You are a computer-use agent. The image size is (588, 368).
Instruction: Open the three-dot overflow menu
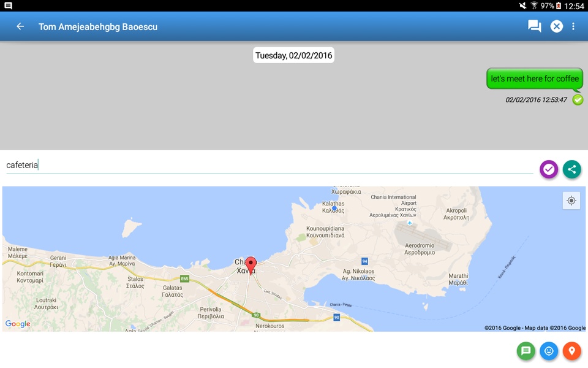573,26
